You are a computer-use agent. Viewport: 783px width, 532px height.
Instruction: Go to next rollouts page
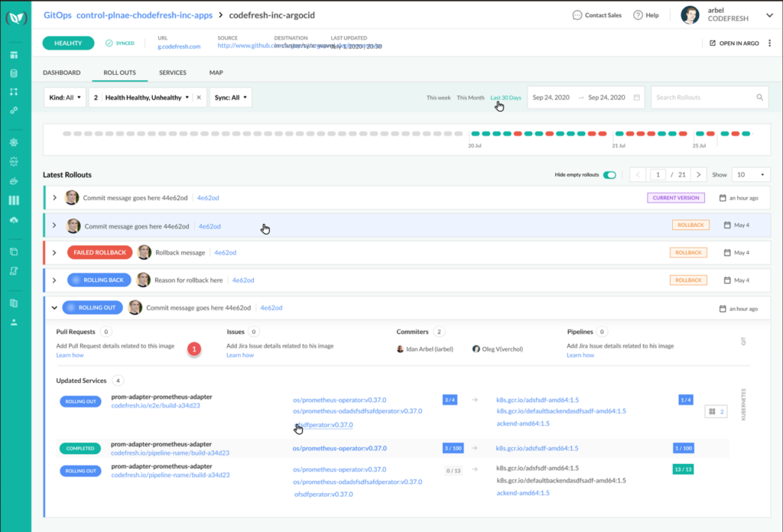point(699,175)
